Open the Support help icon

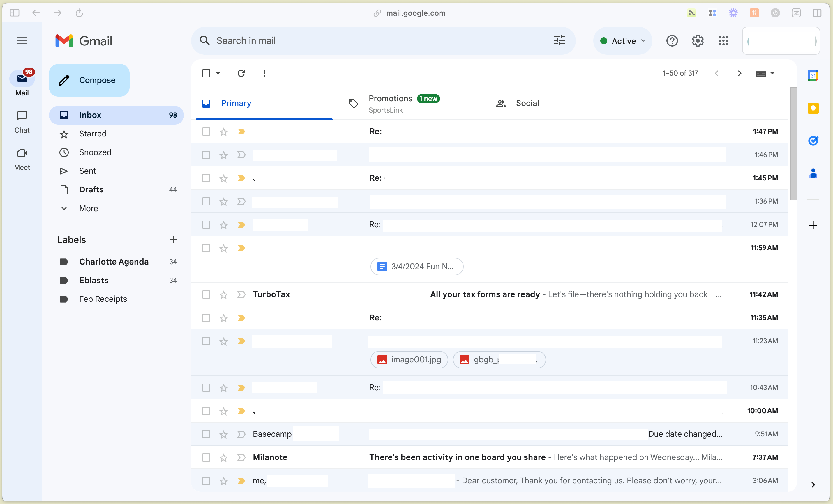coord(672,41)
